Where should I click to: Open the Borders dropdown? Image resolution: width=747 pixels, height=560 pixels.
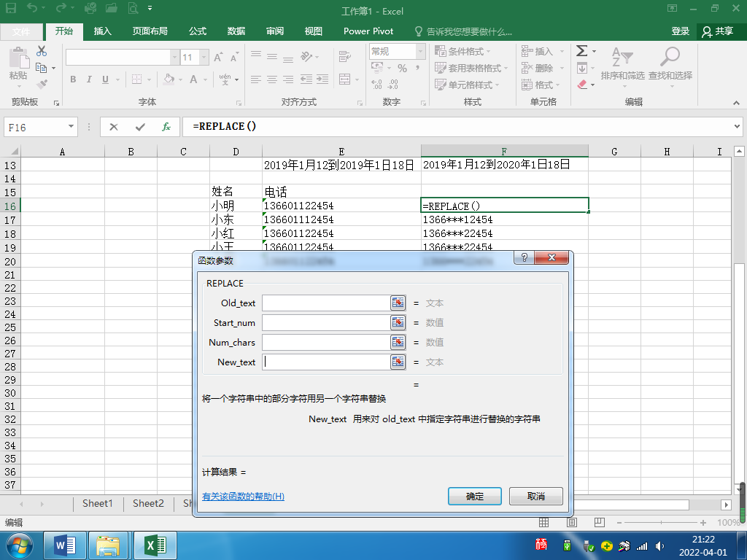149,79
